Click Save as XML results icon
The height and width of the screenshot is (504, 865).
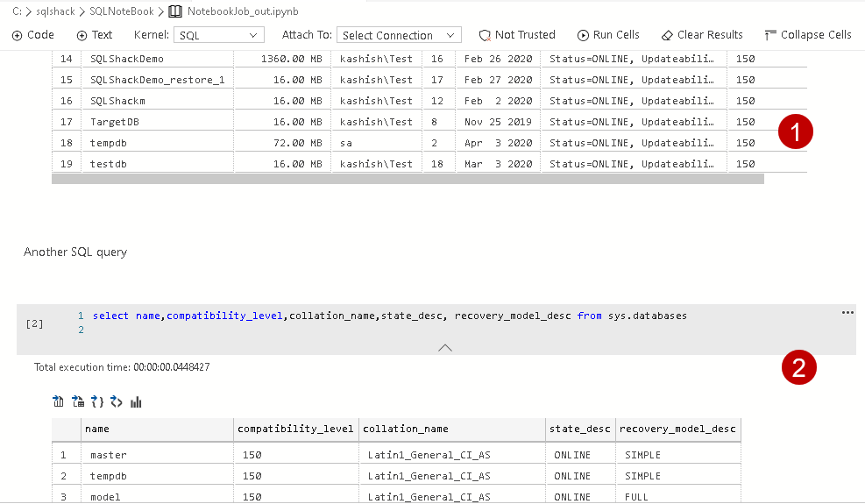coord(117,402)
